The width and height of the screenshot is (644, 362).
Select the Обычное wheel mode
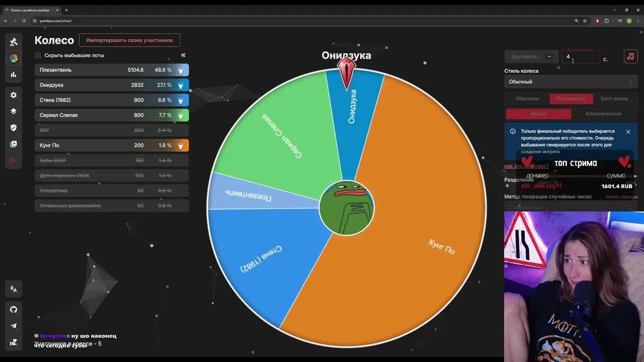(527, 99)
